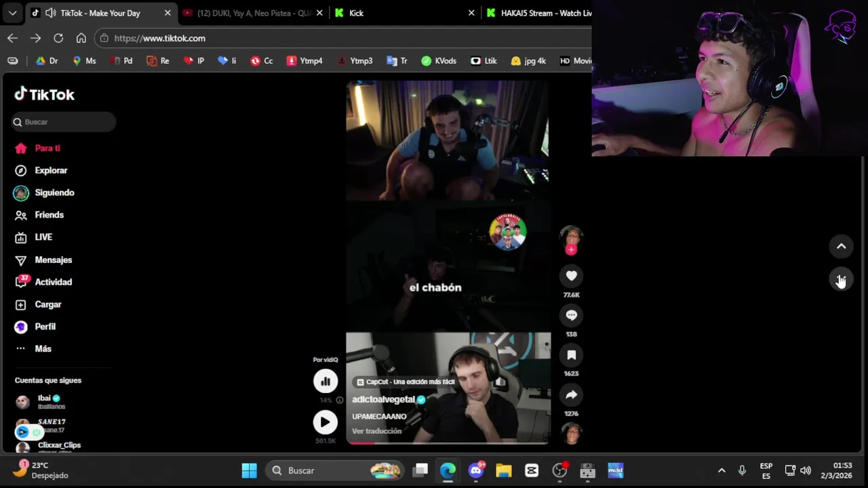Open the KVods bookmark

pyautogui.click(x=439, y=61)
